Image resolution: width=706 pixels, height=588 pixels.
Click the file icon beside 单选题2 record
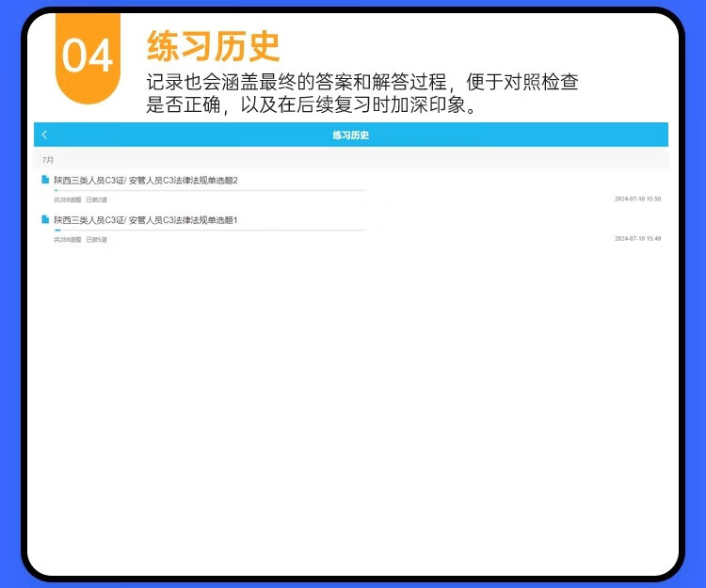tap(44, 180)
